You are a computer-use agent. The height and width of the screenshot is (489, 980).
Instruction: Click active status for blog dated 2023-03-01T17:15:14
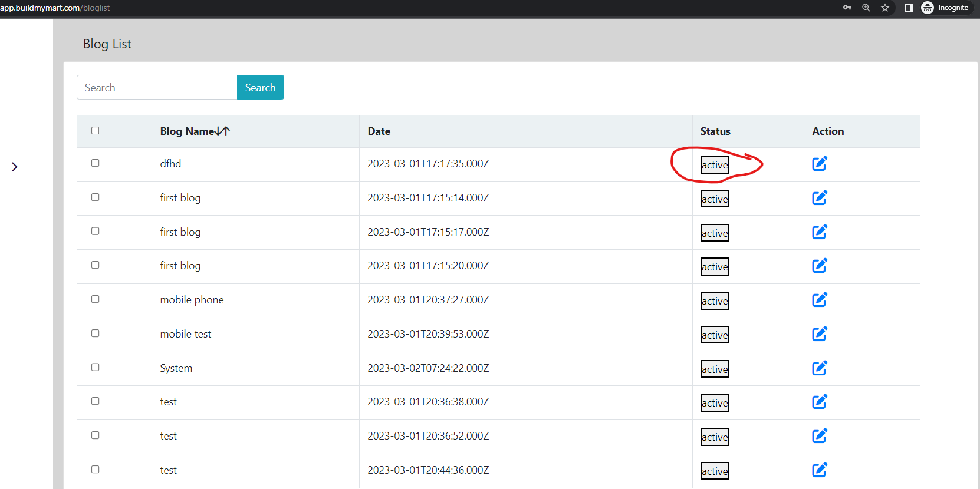(x=715, y=199)
